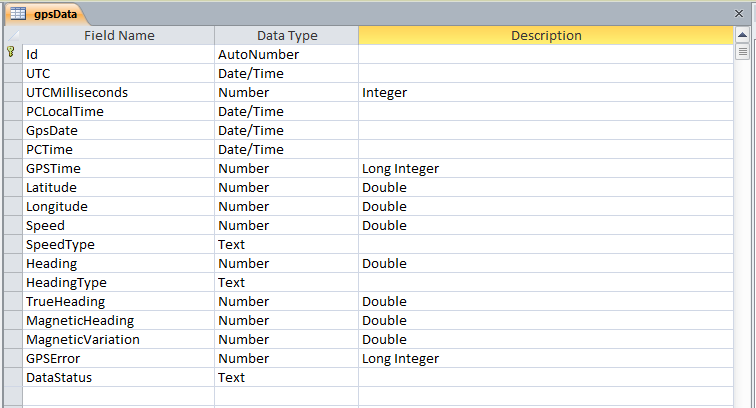Click the select-all corner of grid
This screenshot has height=408, width=756.
13,35
